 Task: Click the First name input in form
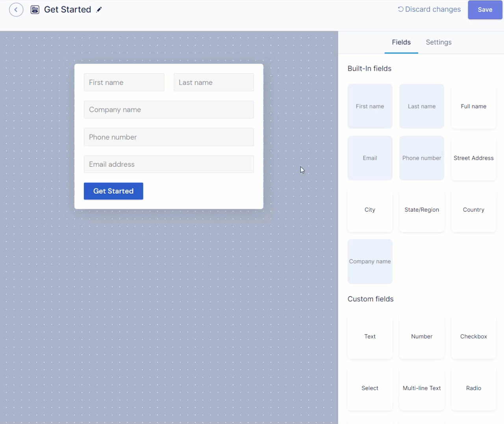coord(124,82)
